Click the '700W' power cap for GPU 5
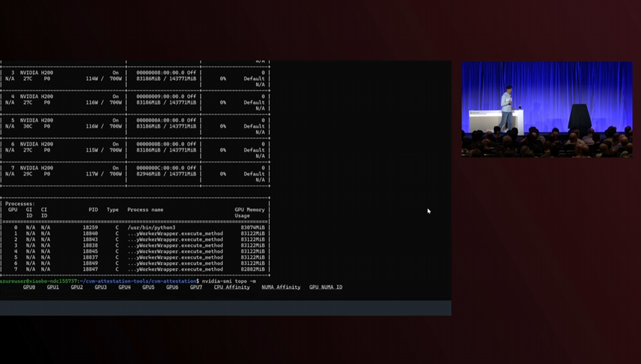The height and width of the screenshot is (364, 641). tap(116, 126)
